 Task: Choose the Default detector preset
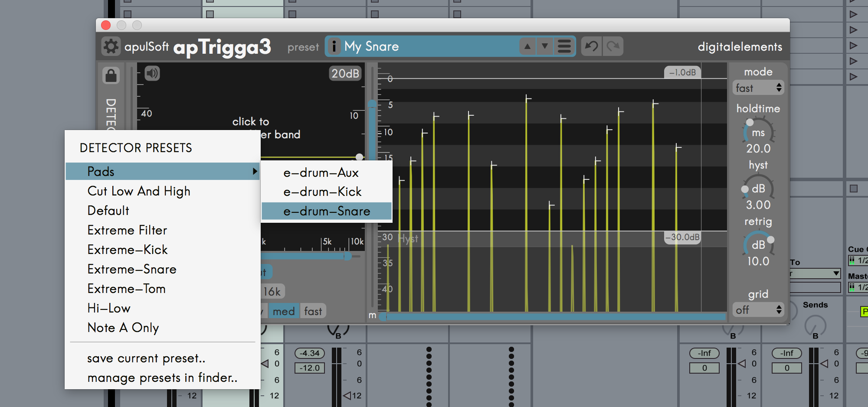tap(108, 211)
